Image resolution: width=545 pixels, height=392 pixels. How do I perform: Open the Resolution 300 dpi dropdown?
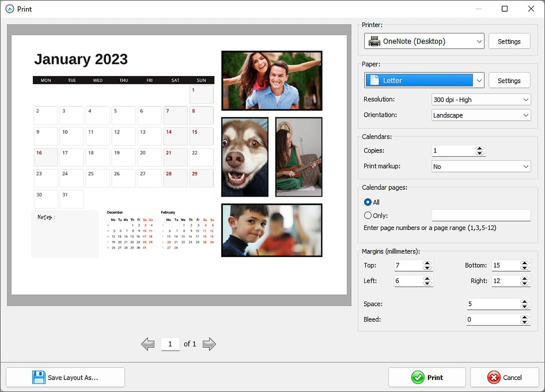click(x=481, y=100)
